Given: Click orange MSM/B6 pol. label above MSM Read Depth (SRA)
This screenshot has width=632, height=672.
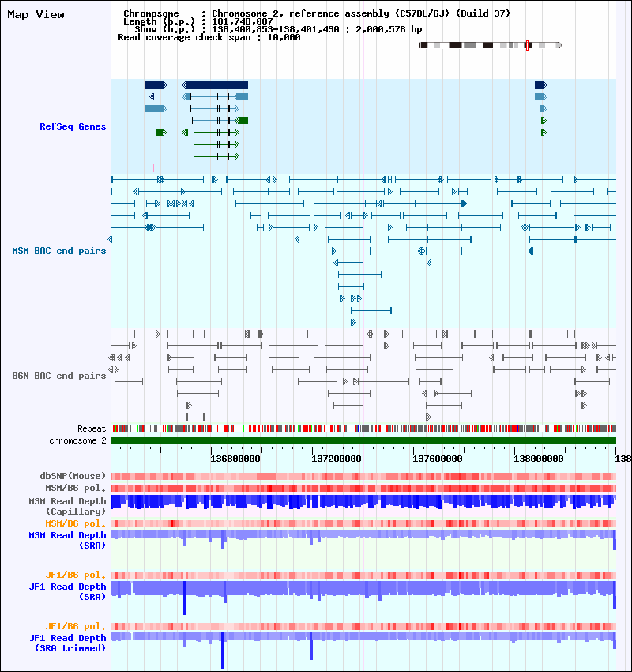Looking at the screenshot, I should point(76,523).
